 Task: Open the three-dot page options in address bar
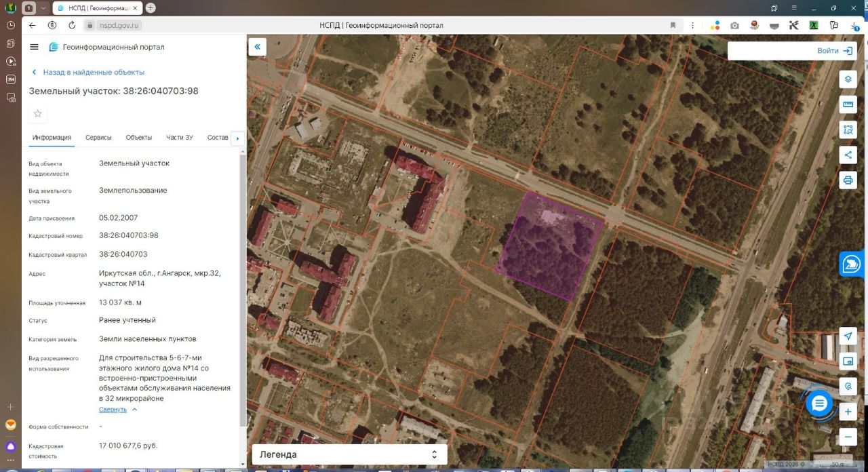coord(694,25)
